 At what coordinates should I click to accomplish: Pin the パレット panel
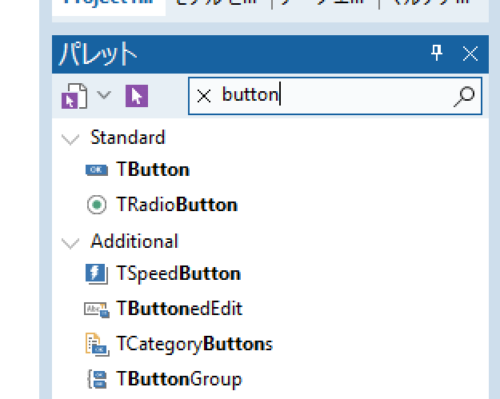point(437,53)
